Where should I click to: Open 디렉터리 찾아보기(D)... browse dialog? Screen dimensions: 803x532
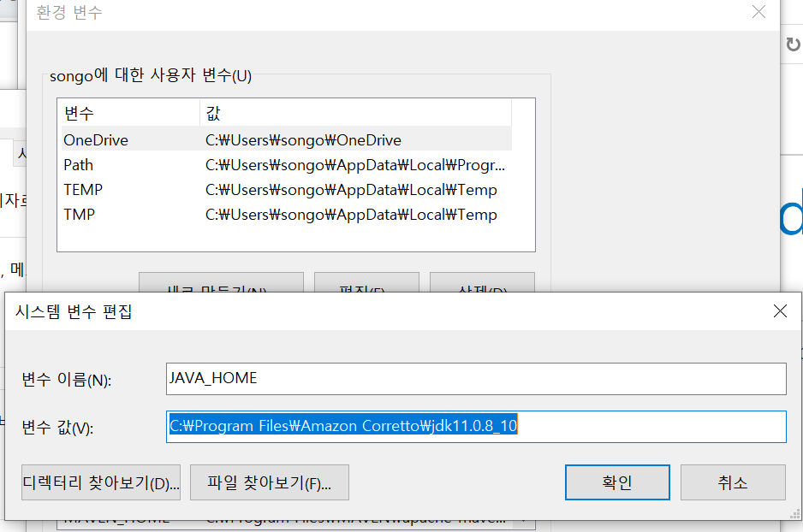101,482
